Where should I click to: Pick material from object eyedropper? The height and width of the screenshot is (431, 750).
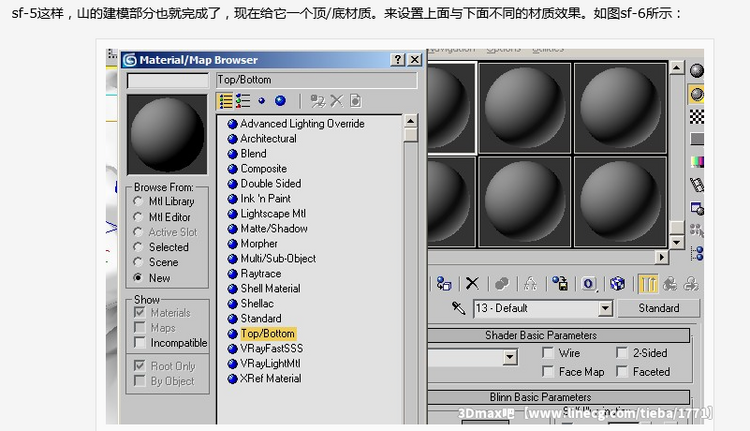tap(458, 308)
